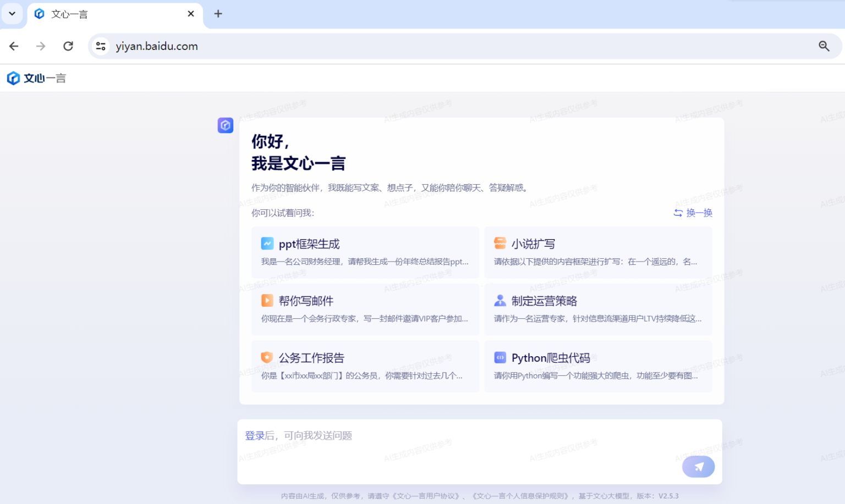
Task: Open the 文心一言用户协议 link
Action: [x=427, y=495]
